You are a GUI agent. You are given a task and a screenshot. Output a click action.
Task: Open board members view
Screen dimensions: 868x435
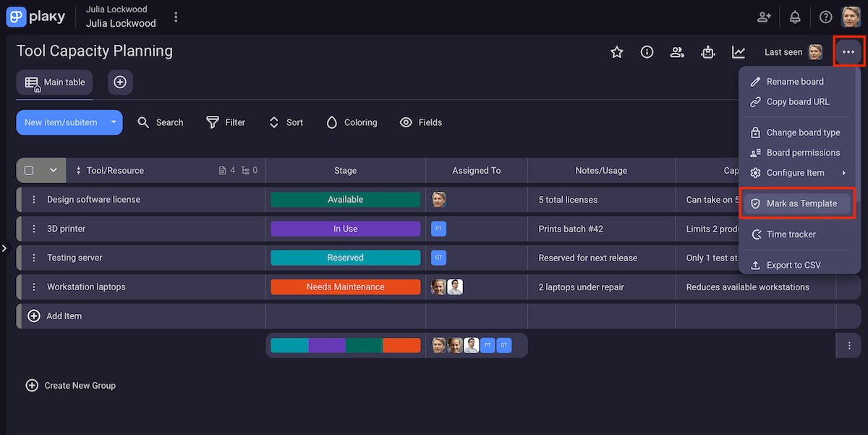pyautogui.click(x=677, y=51)
